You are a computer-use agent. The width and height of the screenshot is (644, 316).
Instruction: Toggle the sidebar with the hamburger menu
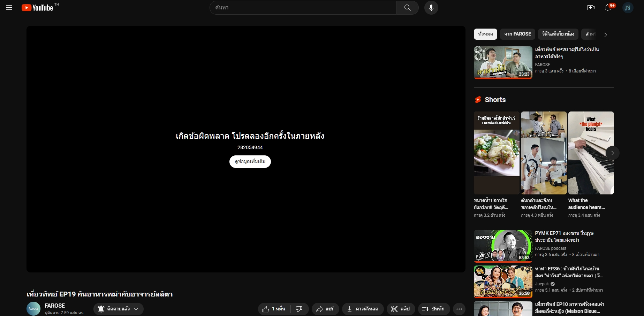(9, 7)
